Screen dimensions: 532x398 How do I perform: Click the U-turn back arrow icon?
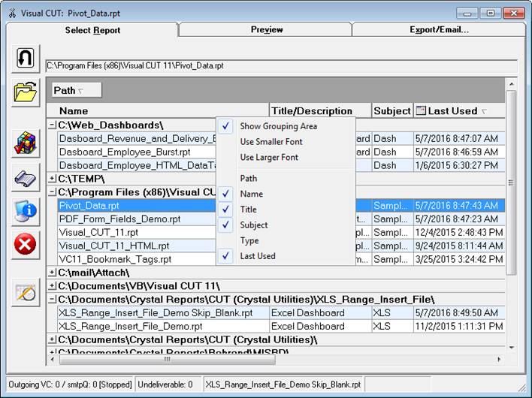coord(26,59)
